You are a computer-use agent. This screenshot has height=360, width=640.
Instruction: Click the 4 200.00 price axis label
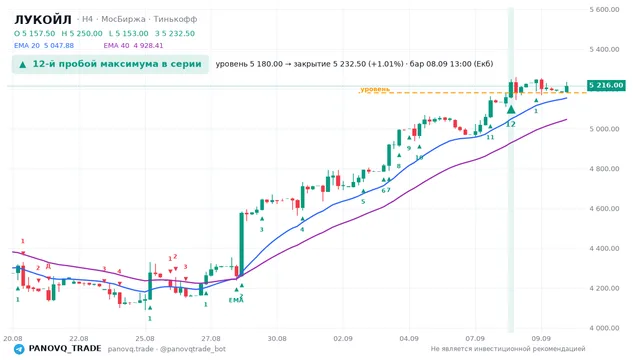[604, 288]
